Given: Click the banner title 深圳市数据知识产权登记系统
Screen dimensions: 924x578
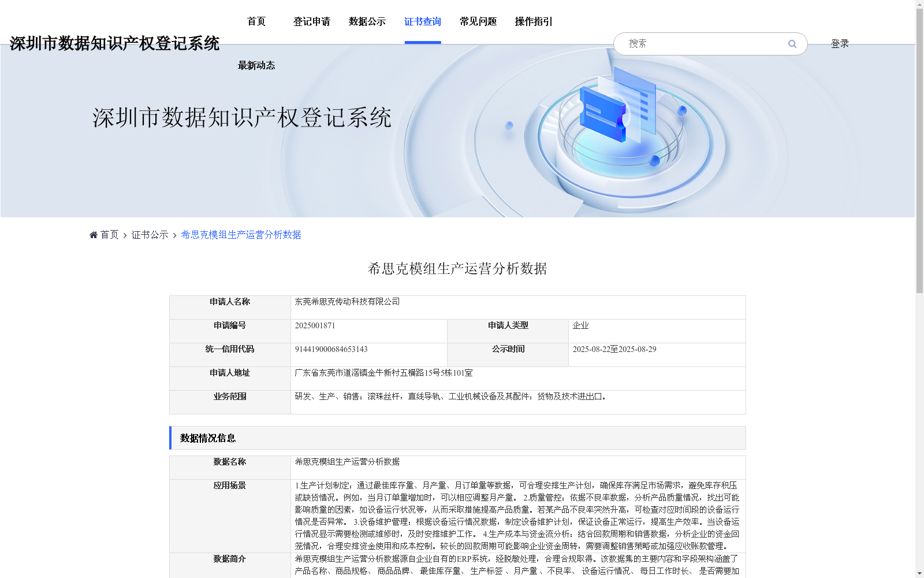Looking at the screenshot, I should (x=242, y=117).
